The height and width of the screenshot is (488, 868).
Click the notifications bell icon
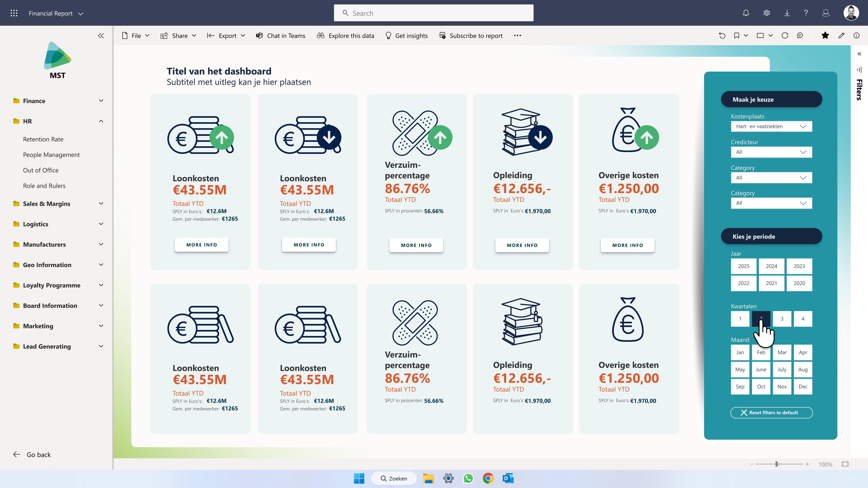click(x=746, y=13)
